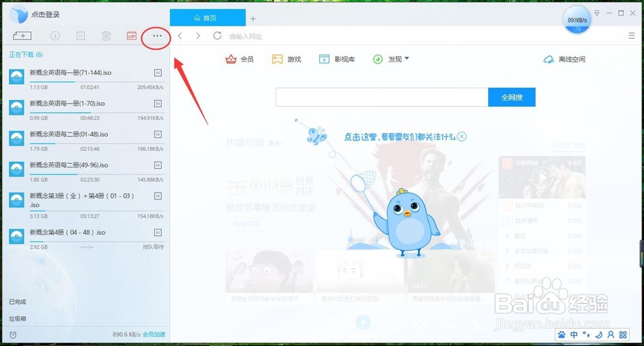Click the 891KB/s speed ball
Screen dimensions: 644x346
(576, 20)
